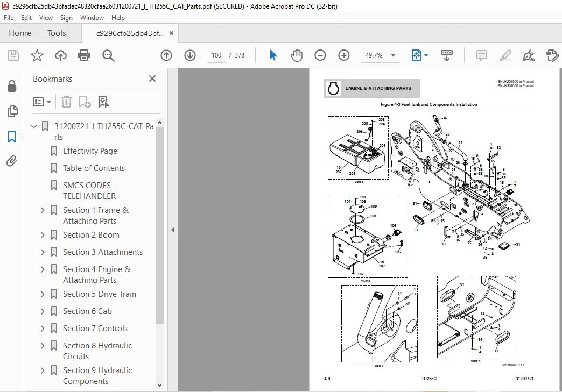Expand Section 7 Controls bookmark

(x=43, y=328)
